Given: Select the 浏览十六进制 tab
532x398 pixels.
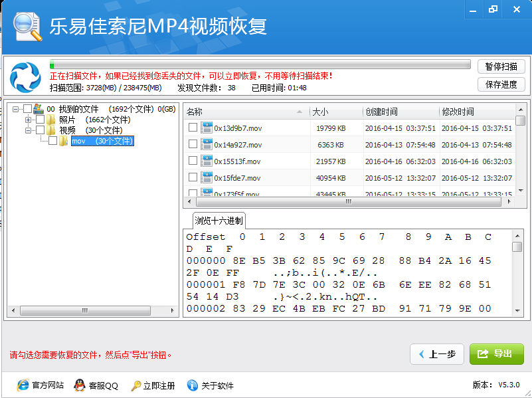Looking at the screenshot, I should (219, 221).
